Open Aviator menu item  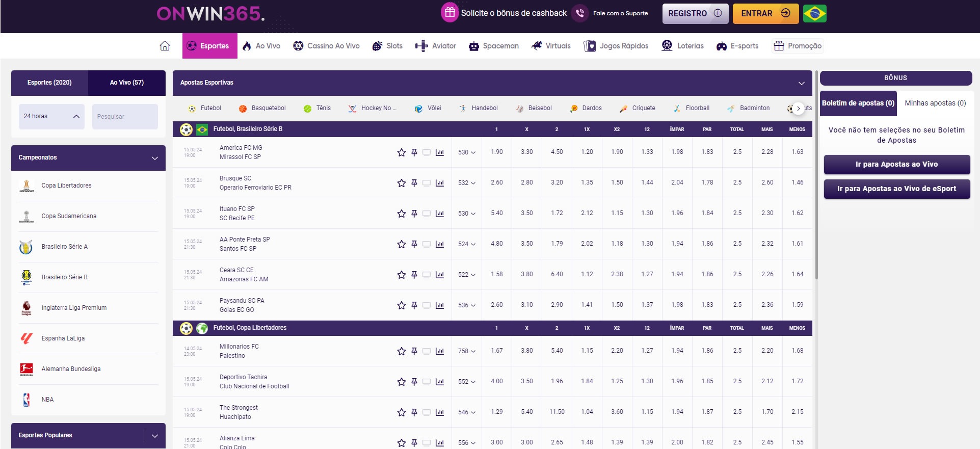click(436, 46)
